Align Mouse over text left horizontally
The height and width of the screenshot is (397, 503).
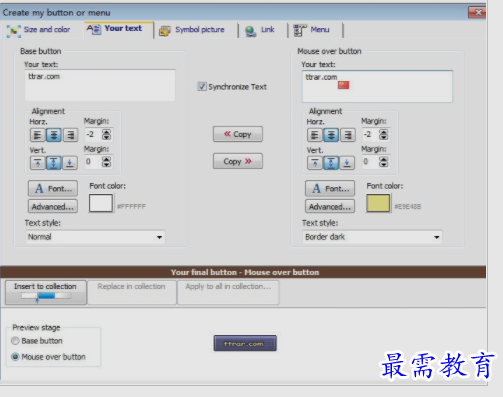click(315, 135)
